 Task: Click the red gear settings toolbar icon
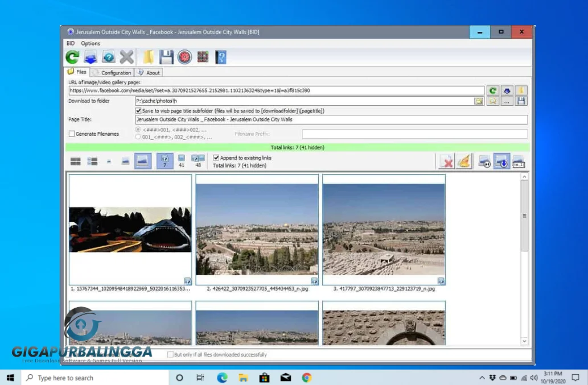pos(184,57)
